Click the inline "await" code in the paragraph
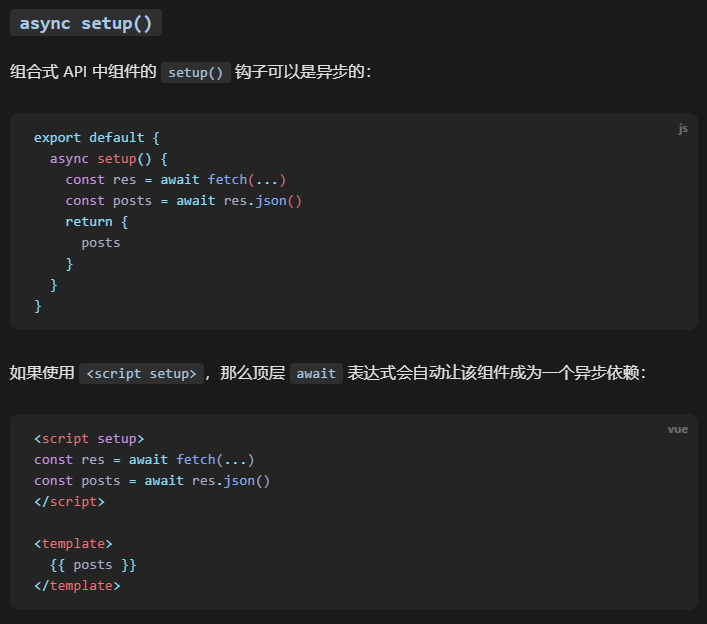This screenshot has width=707, height=624. click(316, 373)
